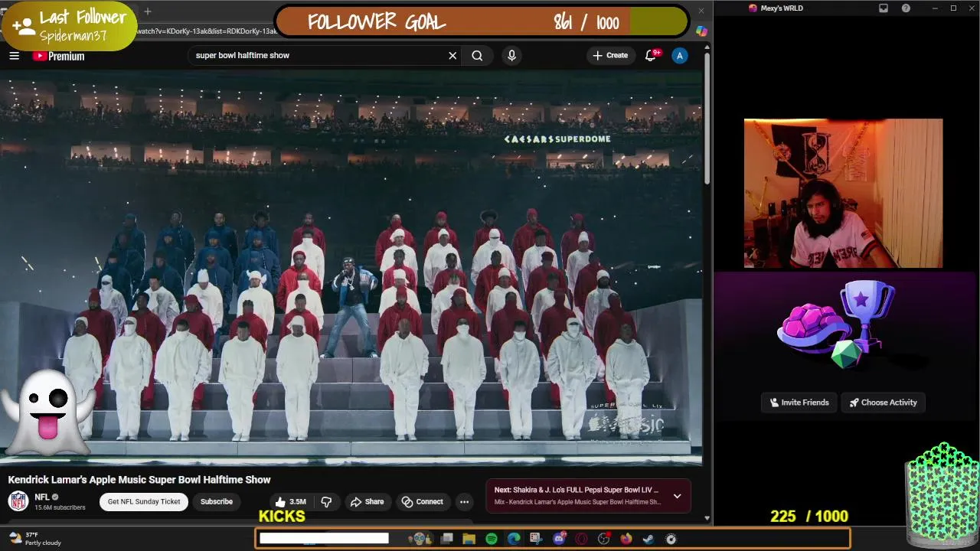
Task: Open Opera GX from the taskbar
Action: [x=581, y=539]
